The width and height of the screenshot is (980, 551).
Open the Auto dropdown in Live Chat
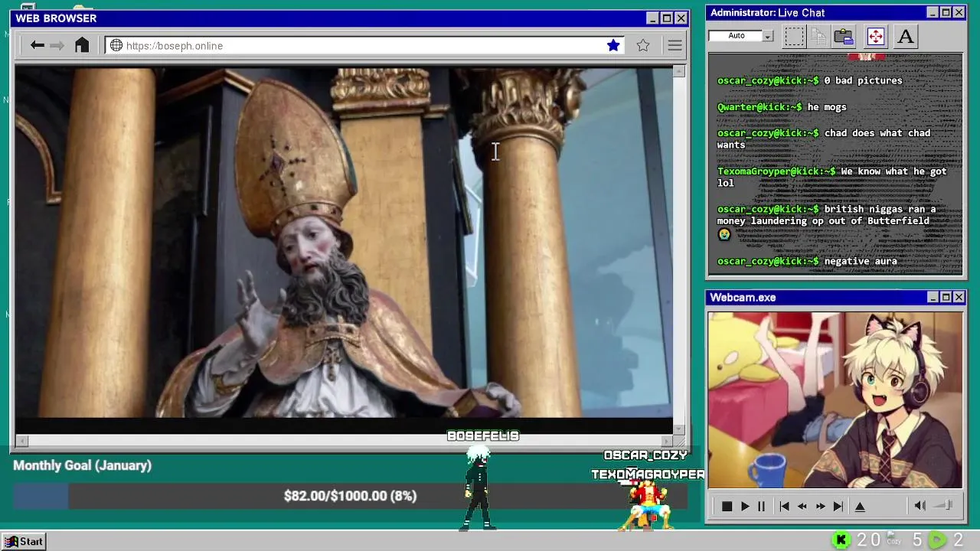point(767,36)
